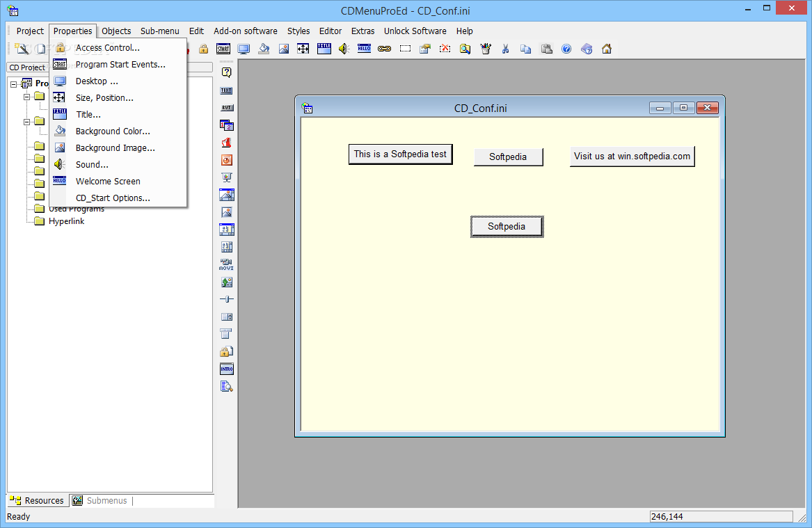Choose CD_Start Options... menu entry
812x528 pixels.
tap(118, 198)
